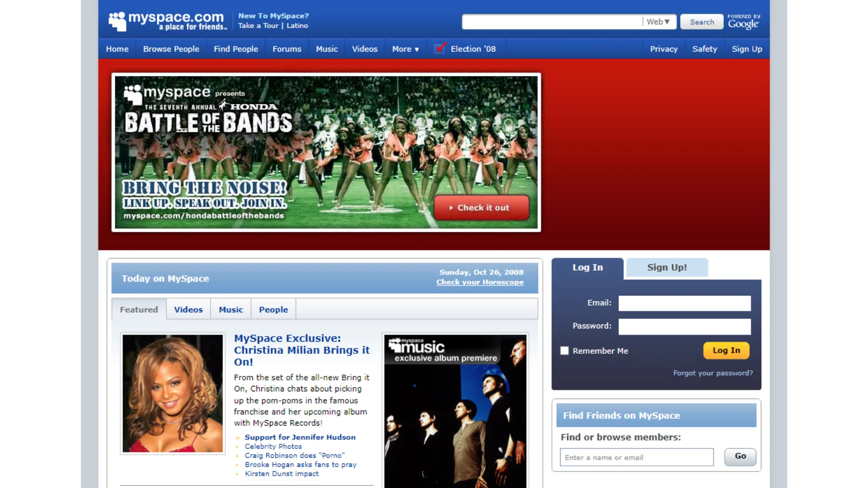This screenshot has width=868, height=488.
Task: Open Browse People page
Action: [171, 49]
